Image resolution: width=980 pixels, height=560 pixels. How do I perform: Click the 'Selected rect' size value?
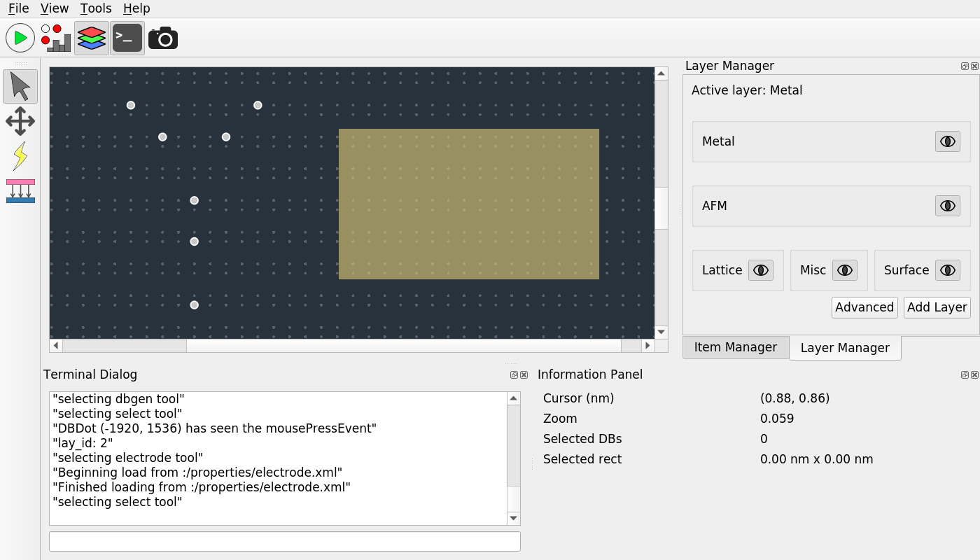click(817, 459)
